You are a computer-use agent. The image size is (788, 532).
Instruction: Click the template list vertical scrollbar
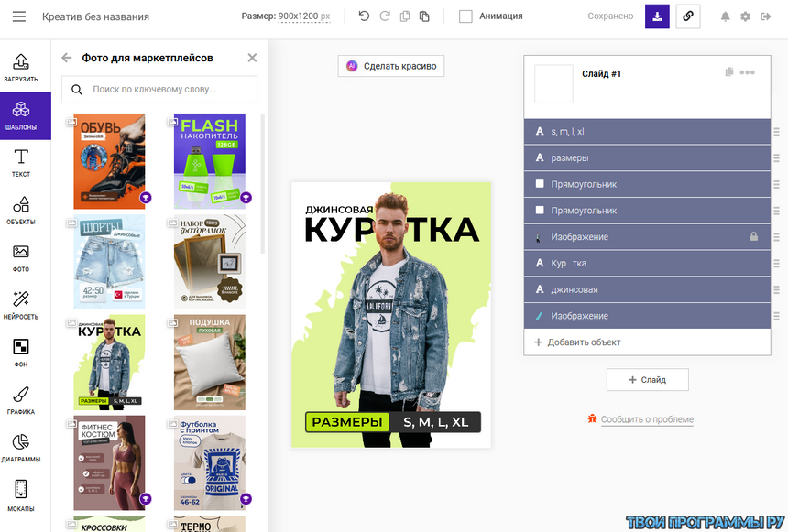[x=263, y=183]
